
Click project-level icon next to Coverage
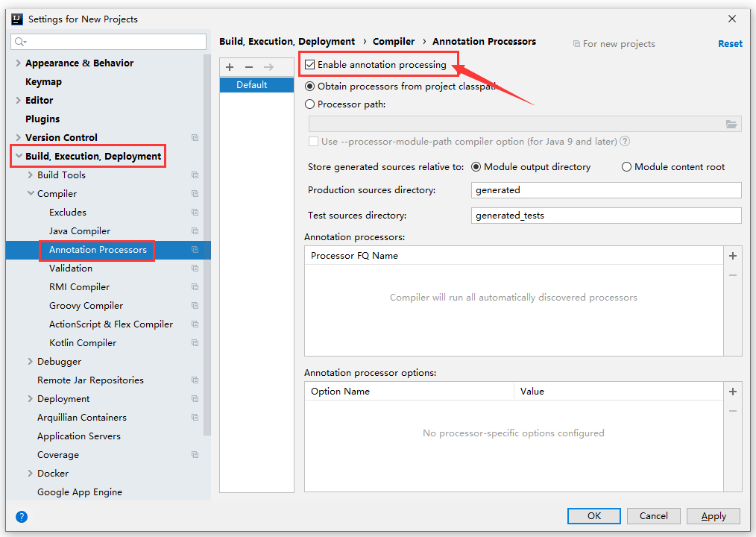[x=195, y=455]
